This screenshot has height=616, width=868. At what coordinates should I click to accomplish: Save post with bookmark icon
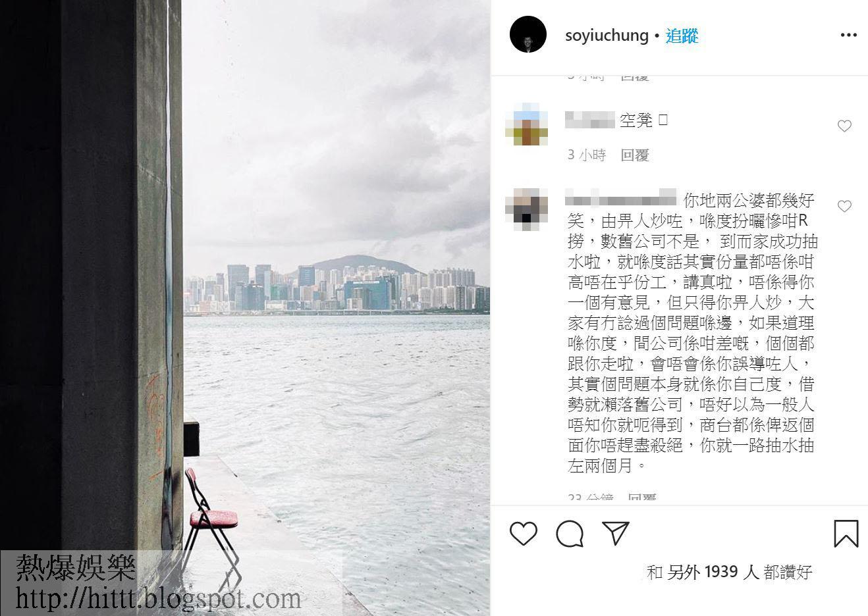coord(846,534)
